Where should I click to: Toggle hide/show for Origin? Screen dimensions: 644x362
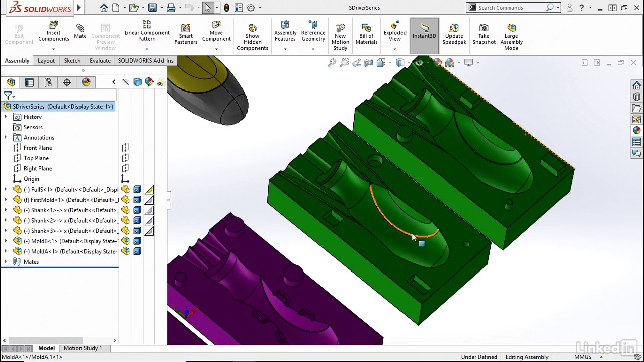point(125,179)
